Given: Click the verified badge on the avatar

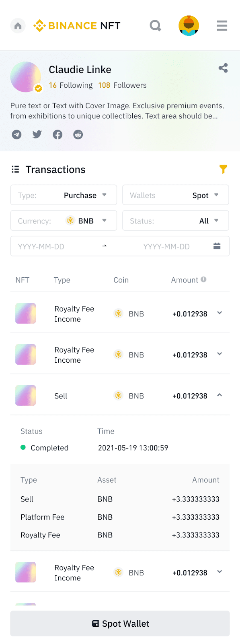Looking at the screenshot, I should [x=39, y=88].
